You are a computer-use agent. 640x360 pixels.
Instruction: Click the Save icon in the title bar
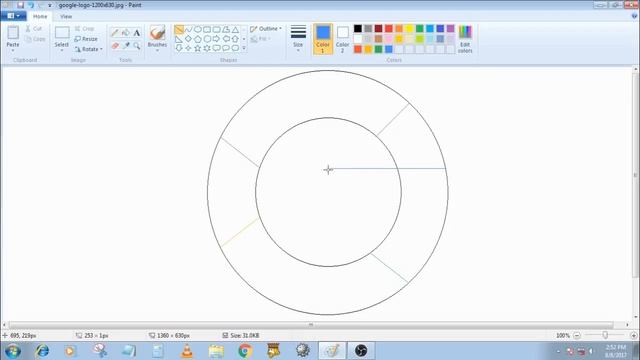coord(20,5)
